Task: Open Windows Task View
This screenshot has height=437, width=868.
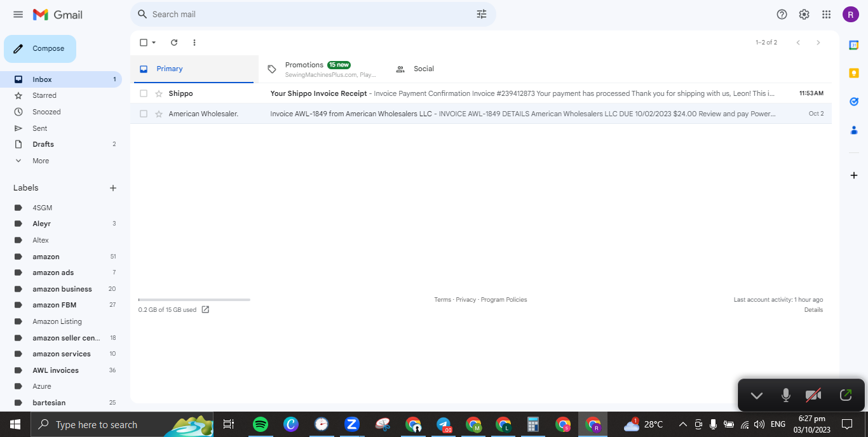Action: [229, 424]
